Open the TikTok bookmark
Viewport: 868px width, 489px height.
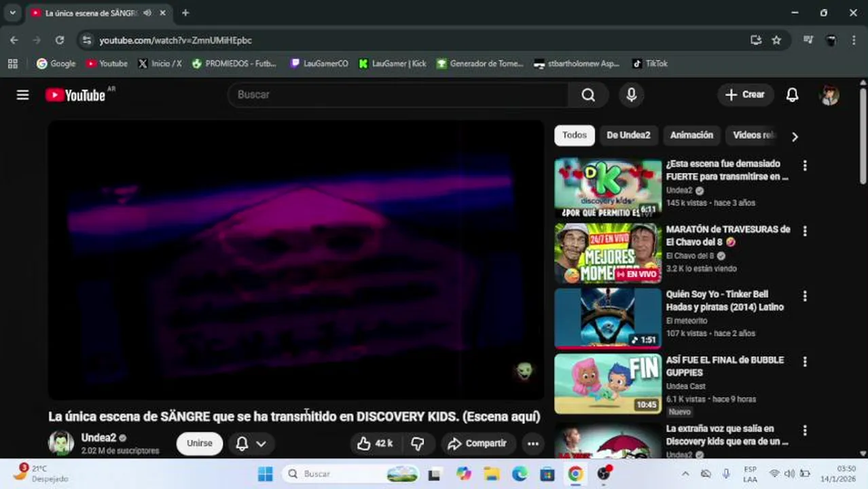[x=650, y=63]
